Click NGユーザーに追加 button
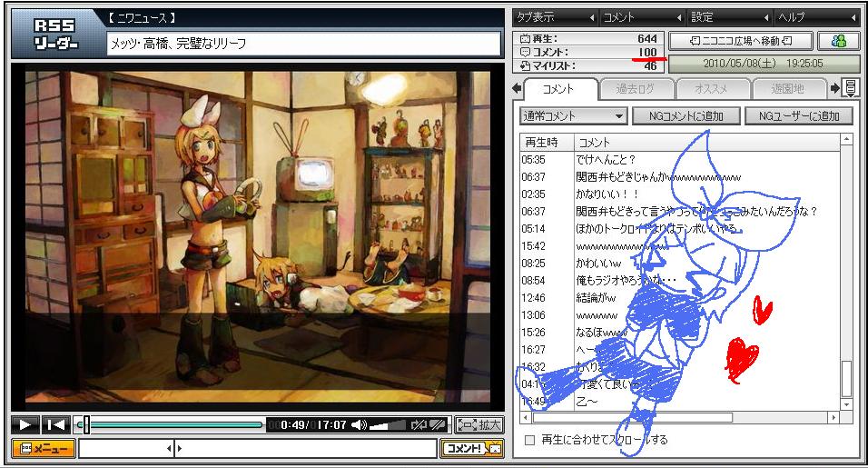The height and width of the screenshot is (468, 868). pyautogui.click(x=799, y=115)
